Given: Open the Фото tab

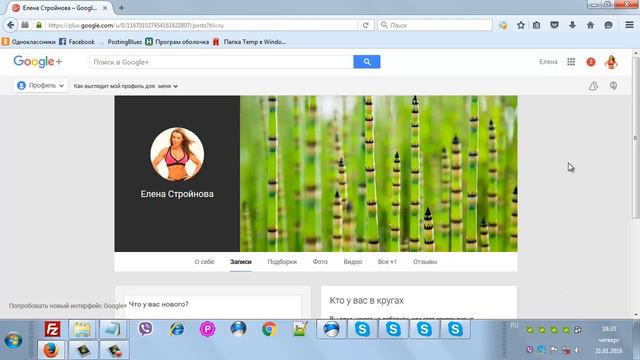Looking at the screenshot, I should [320, 262].
